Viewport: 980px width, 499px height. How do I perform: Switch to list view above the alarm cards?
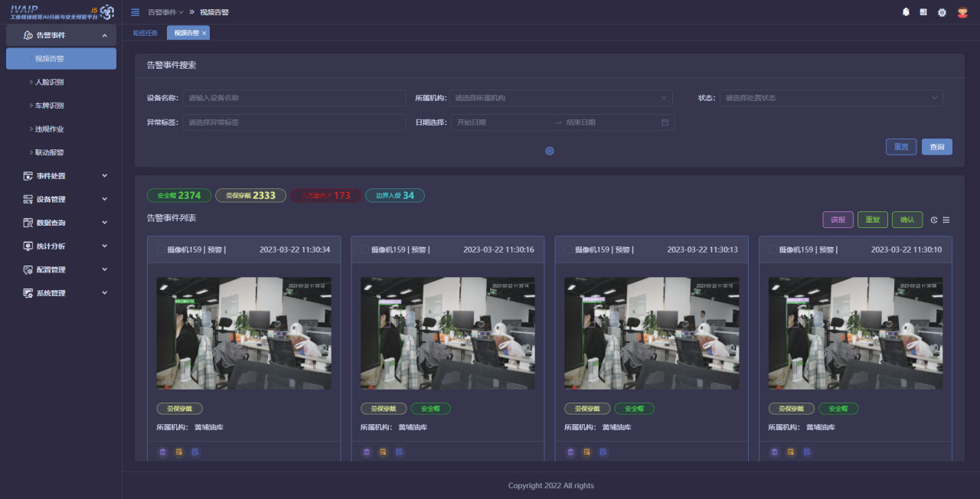pos(946,220)
